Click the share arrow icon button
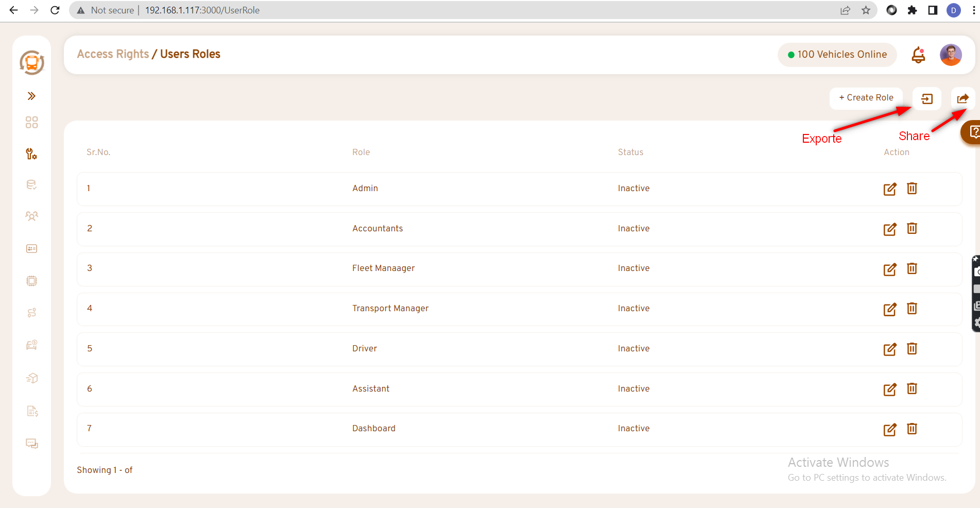The image size is (980, 508). [962, 98]
